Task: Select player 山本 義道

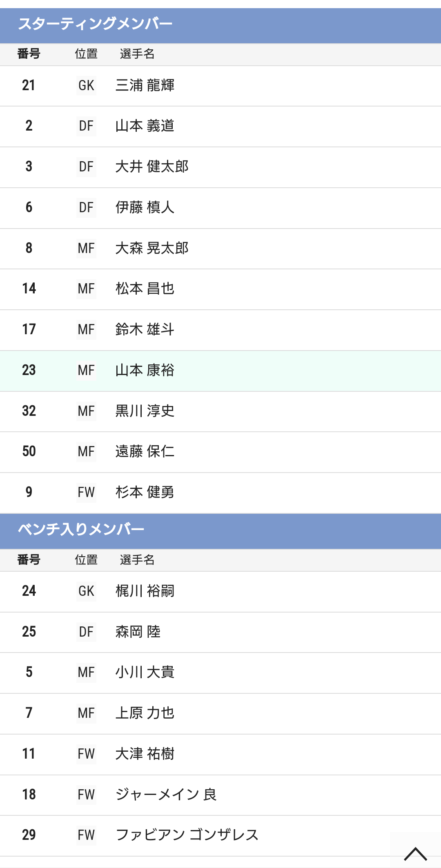Action: 220,127
